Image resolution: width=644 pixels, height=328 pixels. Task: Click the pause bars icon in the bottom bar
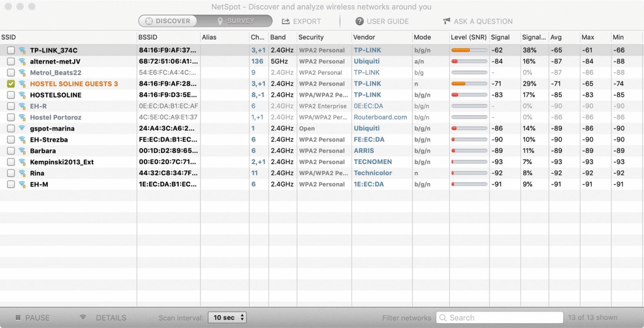click(x=18, y=318)
